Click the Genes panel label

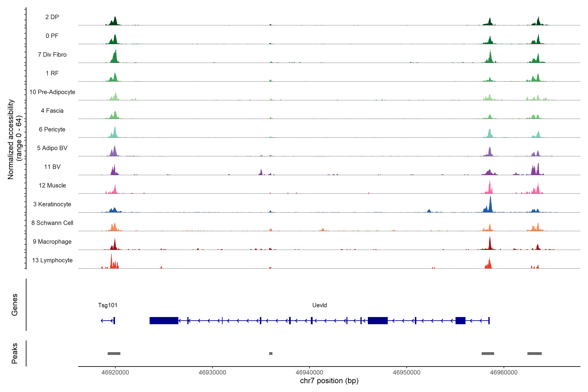(x=15, y=305)
